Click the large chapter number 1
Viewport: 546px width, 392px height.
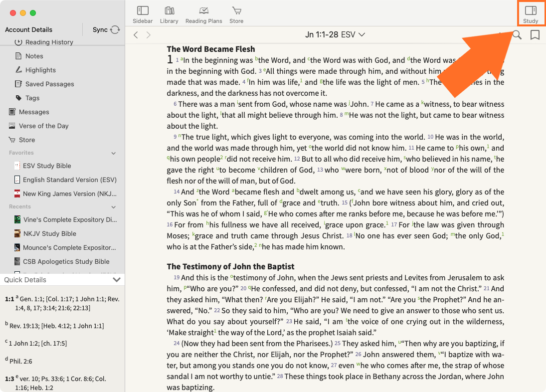170,59
